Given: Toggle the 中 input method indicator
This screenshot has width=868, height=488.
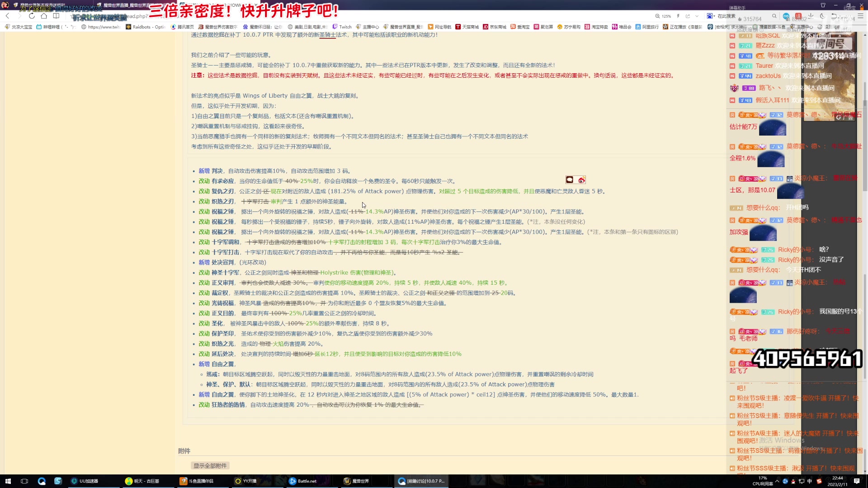Looking at the screenshot, I should point(810,481).
